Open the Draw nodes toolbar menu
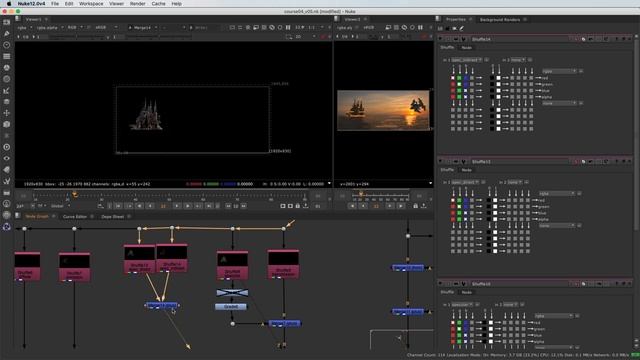This screenshot has height=360, width=640. pos(7,33)
